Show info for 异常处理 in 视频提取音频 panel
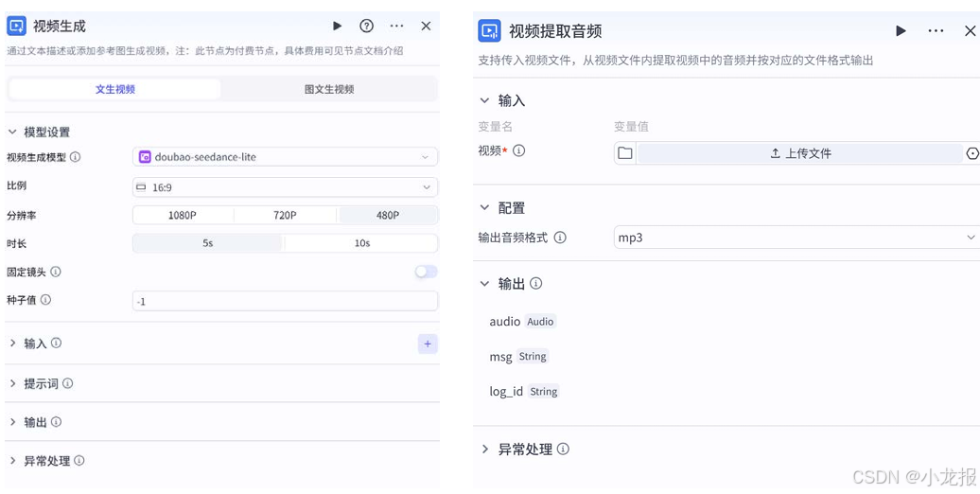980x494 pixels. (563, 449)
